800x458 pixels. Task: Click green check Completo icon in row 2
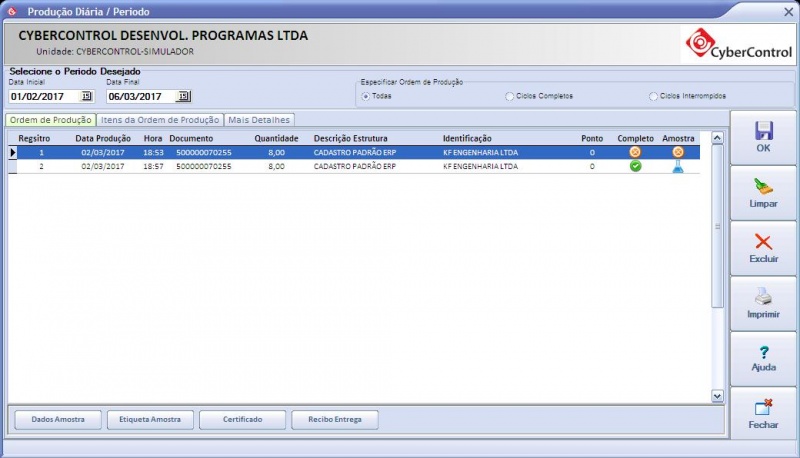tap(635, 166)
